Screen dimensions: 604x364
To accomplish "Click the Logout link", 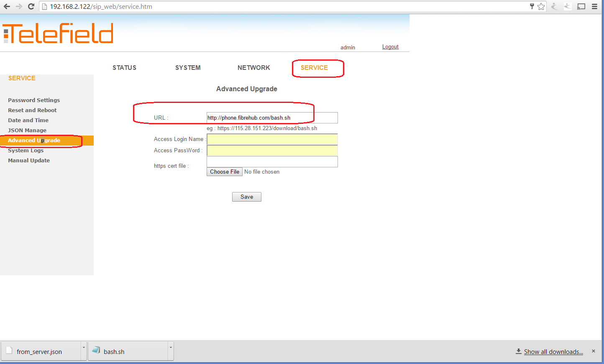I will [x=390, y=47].
